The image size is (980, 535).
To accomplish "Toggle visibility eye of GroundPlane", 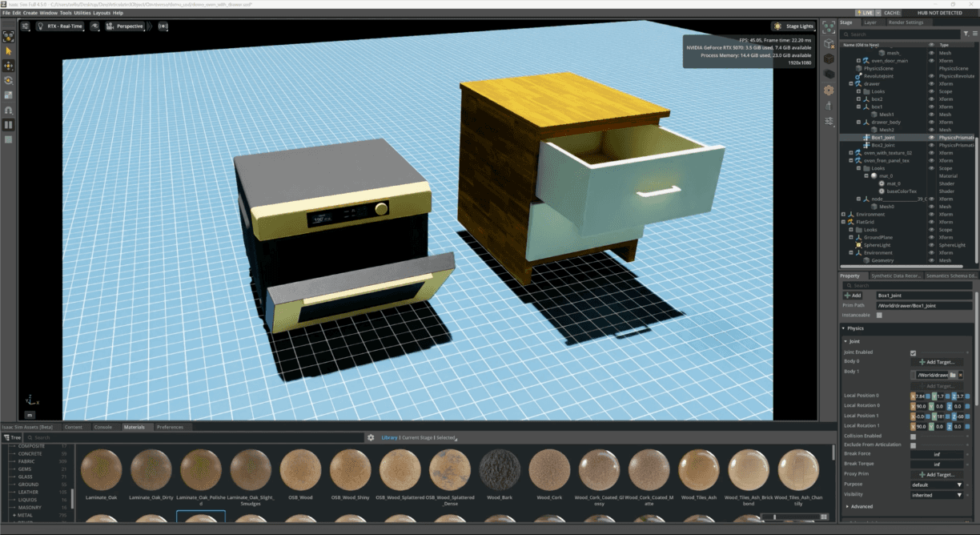I will [931, 237].
